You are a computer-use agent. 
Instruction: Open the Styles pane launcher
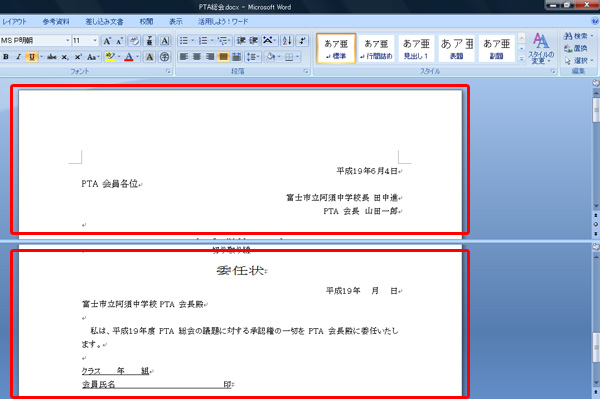(553, 72)
